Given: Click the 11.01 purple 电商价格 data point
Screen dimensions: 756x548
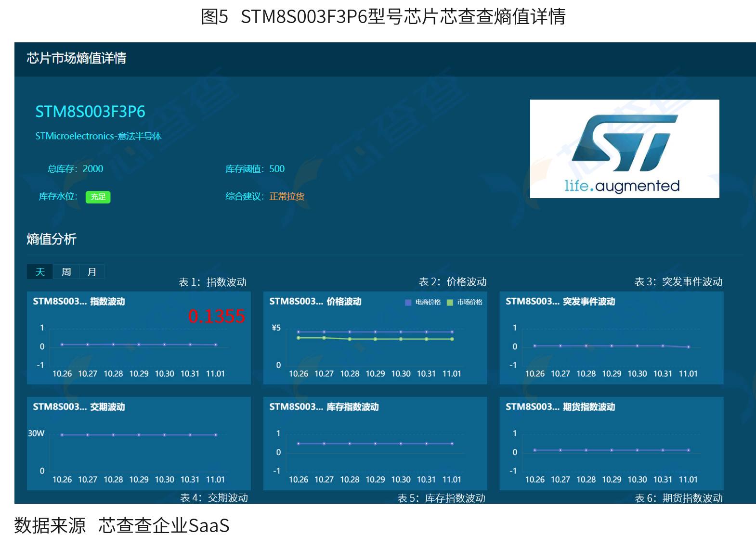Looking at the screenshot, I should (x=452, y=332).
